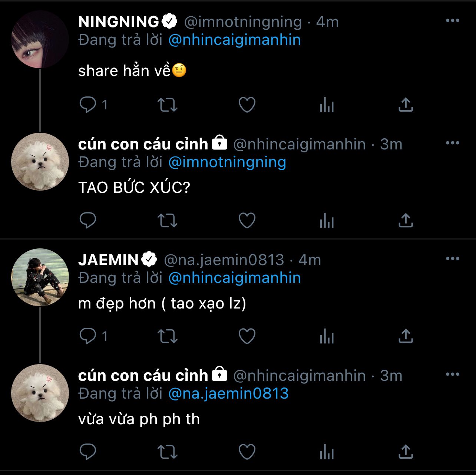
Task: Like JAEMIN's "m đẹp hơn" tweet
Action: (x=247, y=336)
